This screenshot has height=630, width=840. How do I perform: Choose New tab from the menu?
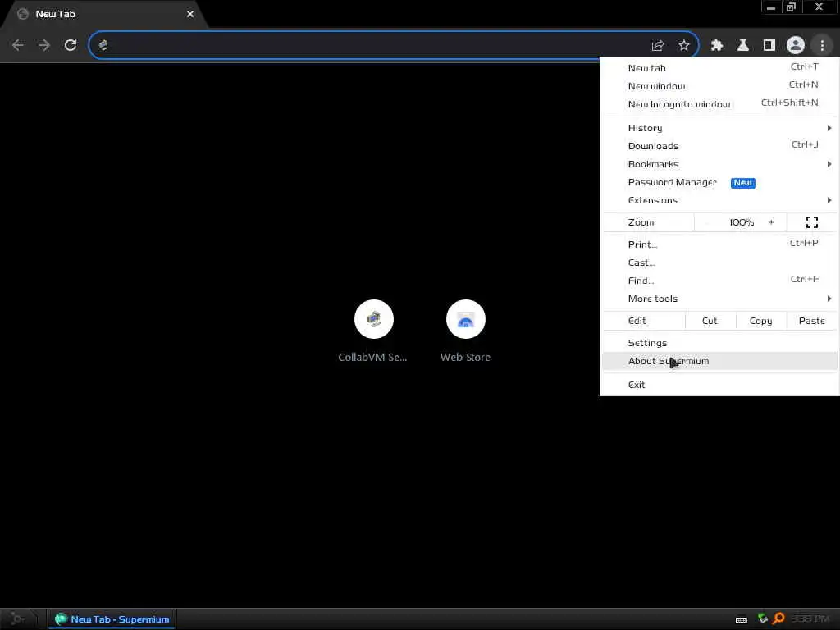click(x=719, y=68)
